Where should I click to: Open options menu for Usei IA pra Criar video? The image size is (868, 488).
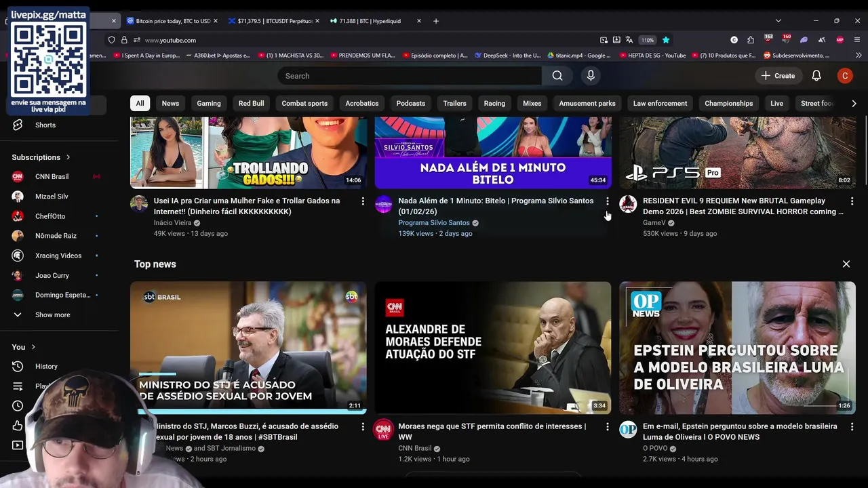coord(363,201)
